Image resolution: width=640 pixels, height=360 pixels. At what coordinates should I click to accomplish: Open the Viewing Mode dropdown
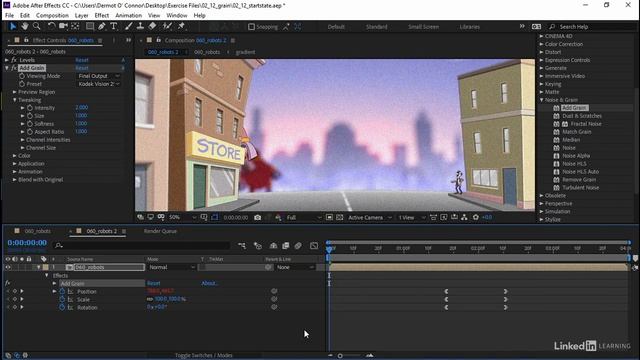99,76
